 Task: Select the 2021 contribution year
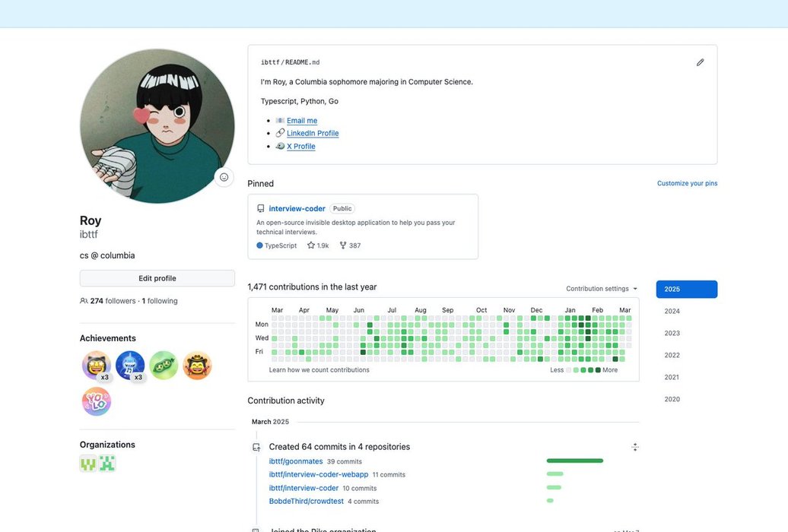point(672,377)
